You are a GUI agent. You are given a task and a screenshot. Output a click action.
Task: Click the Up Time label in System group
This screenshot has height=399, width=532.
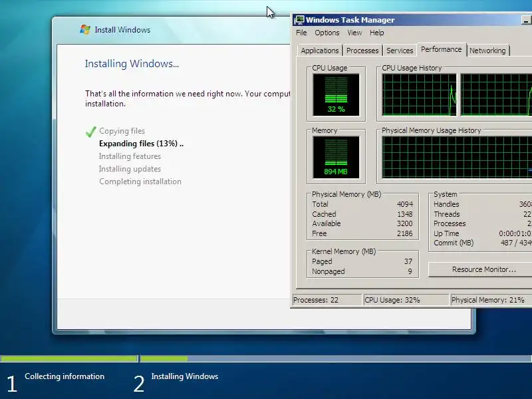[x=446, y=233]
